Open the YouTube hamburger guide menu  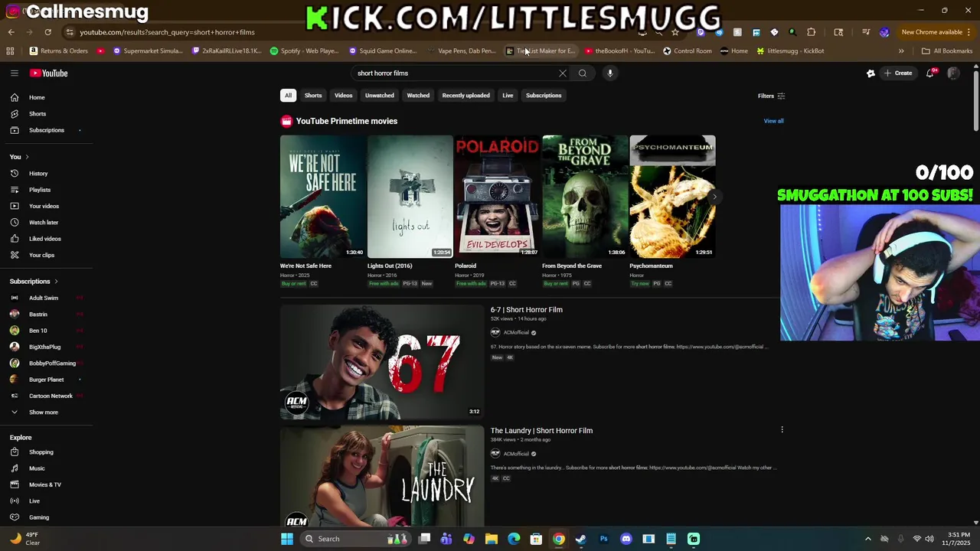tap(14, 73)
